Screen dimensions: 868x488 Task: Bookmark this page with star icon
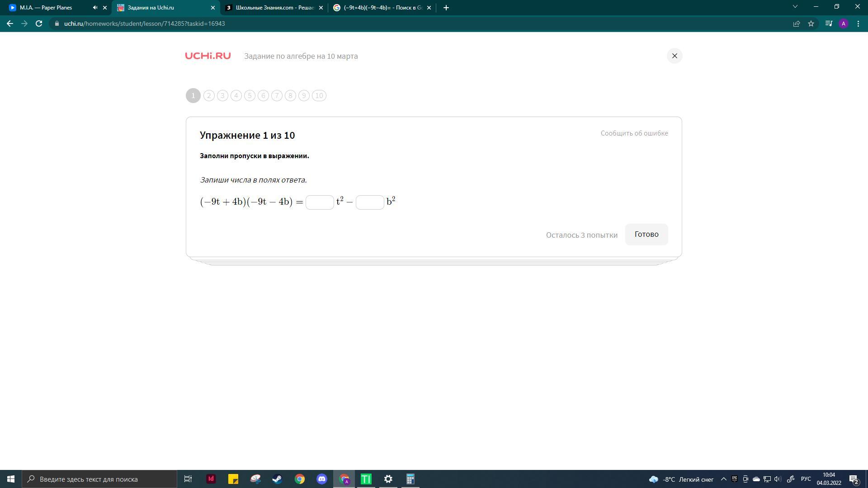pos(811,23)
